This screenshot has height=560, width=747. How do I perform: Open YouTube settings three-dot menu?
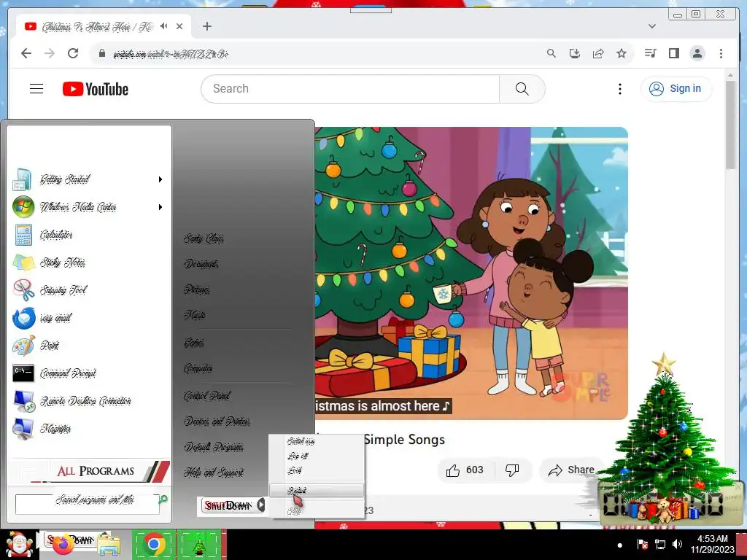[620, 89]
